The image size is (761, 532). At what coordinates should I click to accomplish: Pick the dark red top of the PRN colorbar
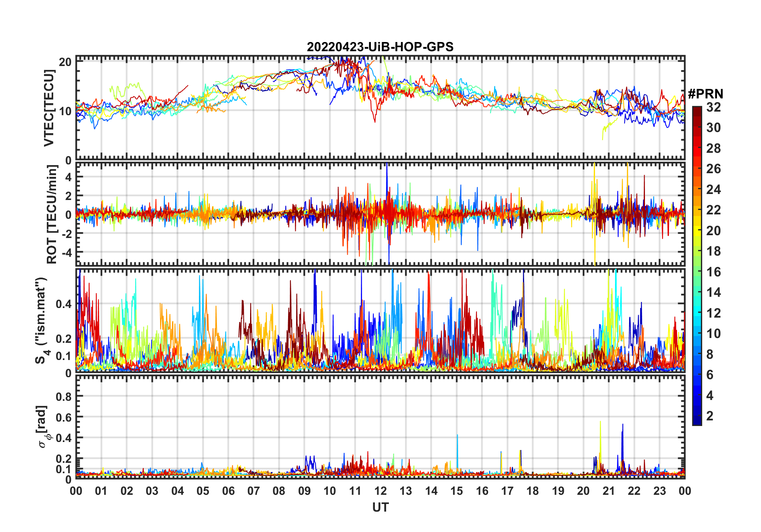697,109
